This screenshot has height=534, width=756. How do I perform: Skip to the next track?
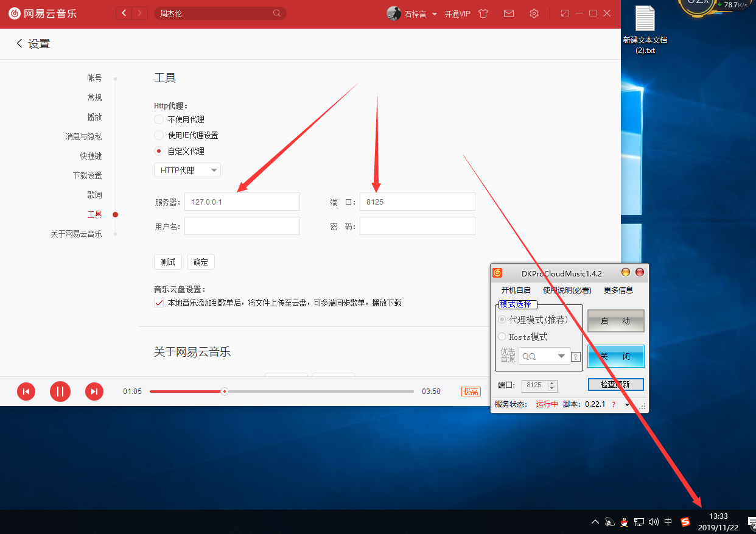[94, 392]
